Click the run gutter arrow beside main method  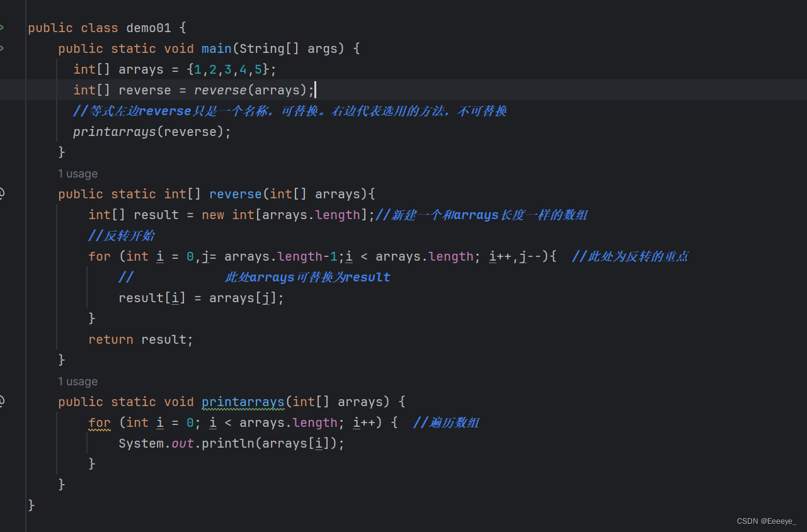click(x=2, y=48)
